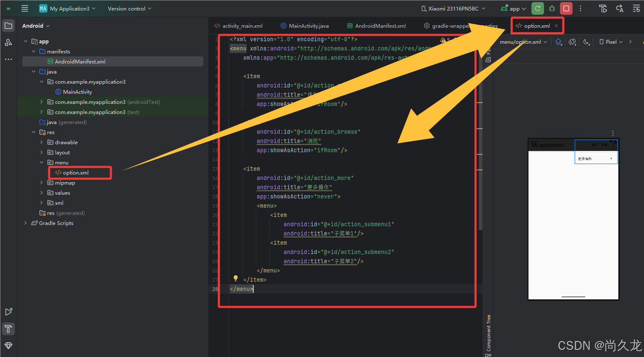Open the Build hammer tool window
The image size is (644, 357).
point(8,328)
